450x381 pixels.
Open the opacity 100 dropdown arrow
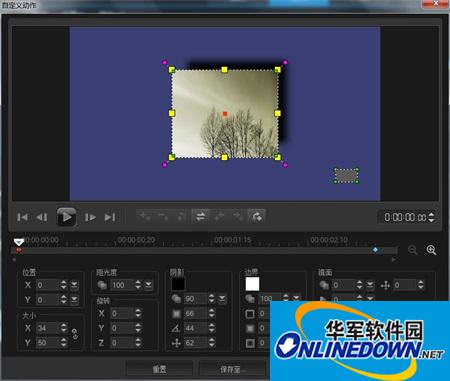148,285
